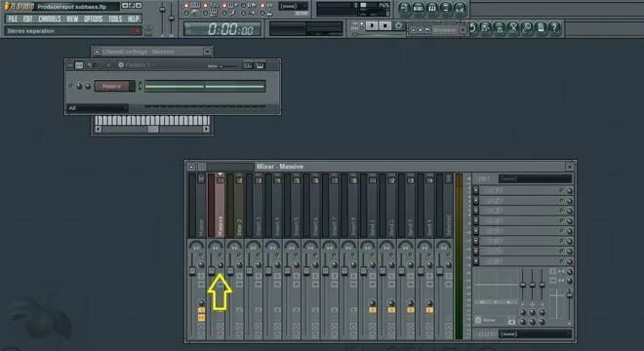Open the keyboard editor in step sequencer
The height and width of the screenshot is (351, 644).
tap(261, 65)
